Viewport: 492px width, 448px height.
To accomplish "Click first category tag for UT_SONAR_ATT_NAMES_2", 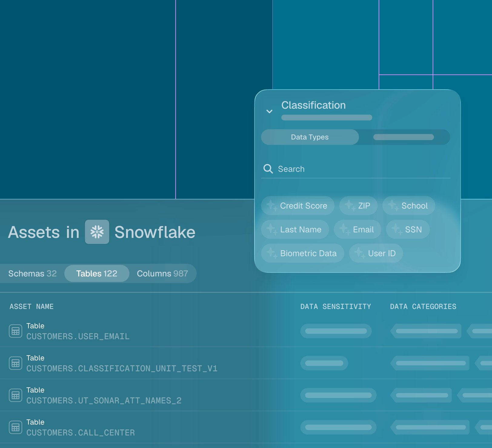I will (x=421, y=395).
